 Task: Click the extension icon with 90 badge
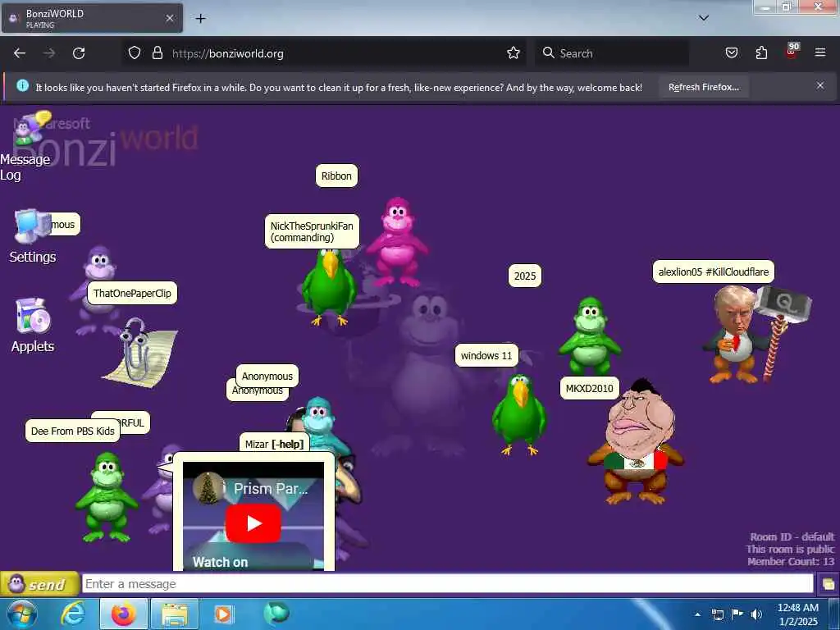click(x=792, y=51)
